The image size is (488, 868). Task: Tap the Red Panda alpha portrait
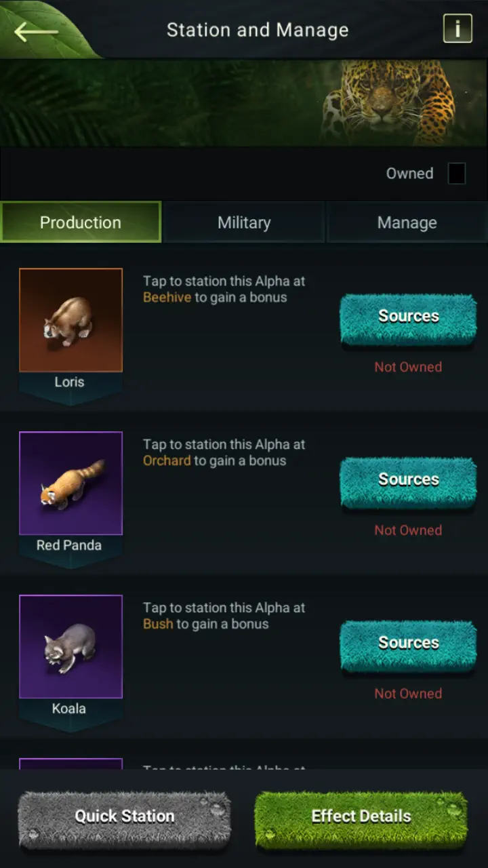(70, 484)
